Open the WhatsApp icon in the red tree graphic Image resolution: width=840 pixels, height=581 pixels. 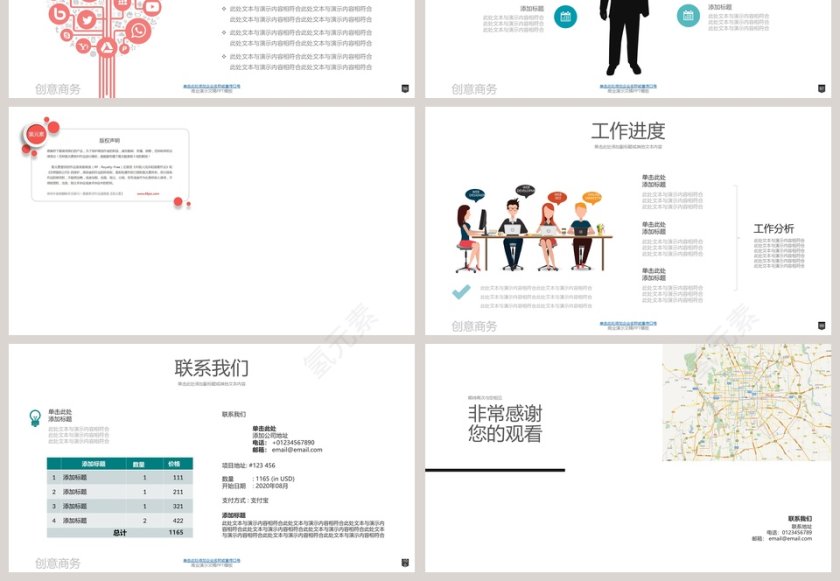[139, 31]
